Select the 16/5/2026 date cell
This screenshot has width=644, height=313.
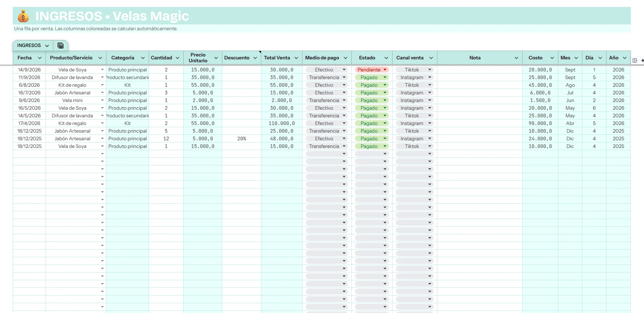click(29, 108)
